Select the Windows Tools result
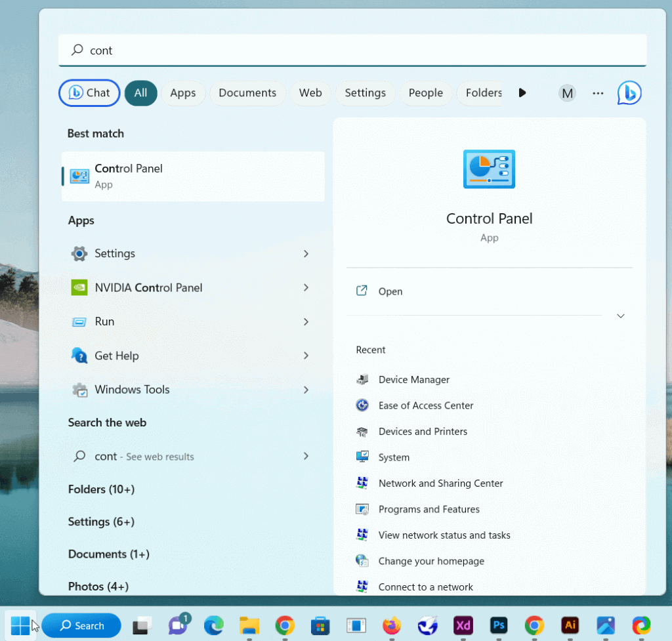The image size is (672, 641). 193,390
